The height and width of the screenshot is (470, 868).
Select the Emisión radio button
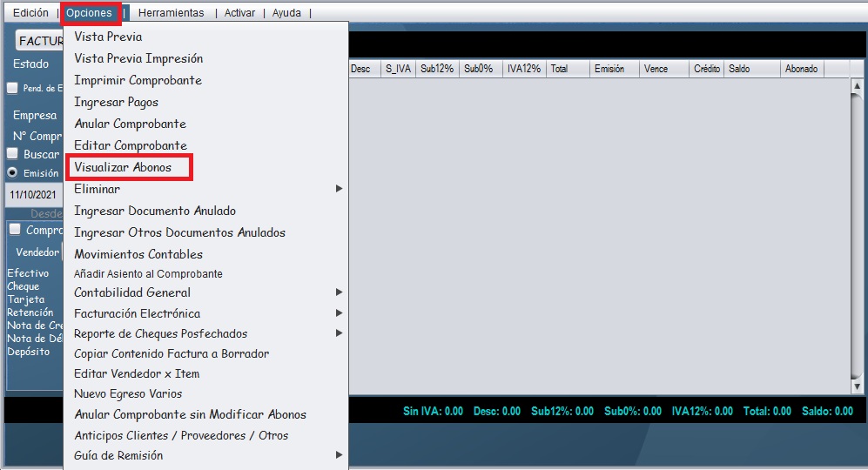(x=12, y=172)
